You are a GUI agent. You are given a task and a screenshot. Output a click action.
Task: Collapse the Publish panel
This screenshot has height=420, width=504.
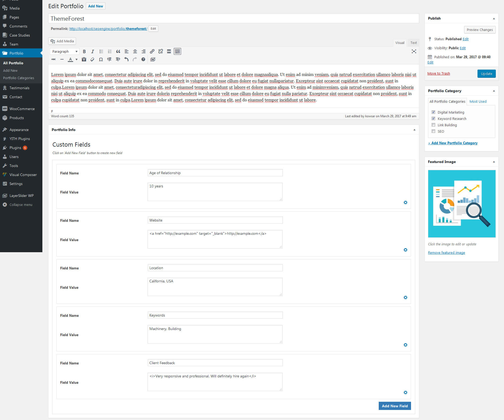coord(494,19)
